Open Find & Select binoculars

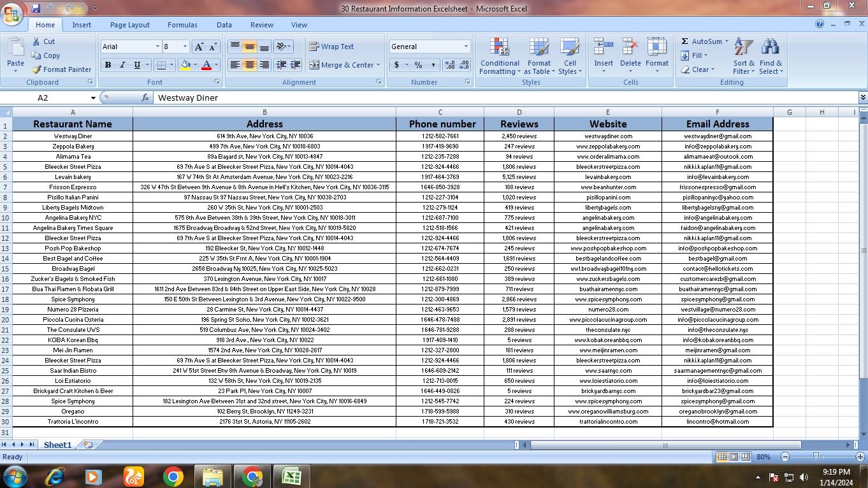click(x=770, y=56)
